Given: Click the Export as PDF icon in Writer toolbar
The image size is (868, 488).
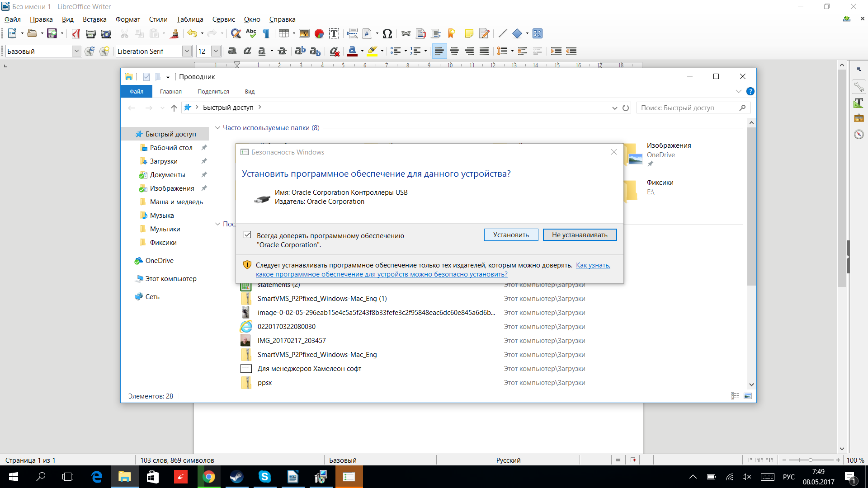Looking at the screenshot, I should tap(76, 33).
